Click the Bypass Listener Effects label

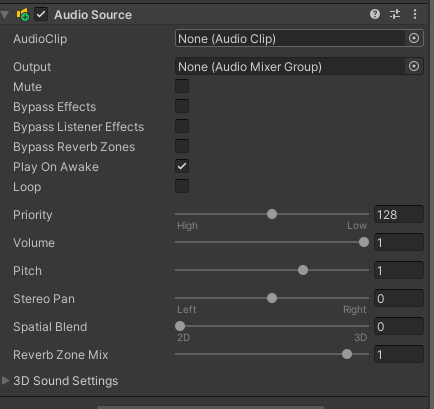tap(79, 127)
